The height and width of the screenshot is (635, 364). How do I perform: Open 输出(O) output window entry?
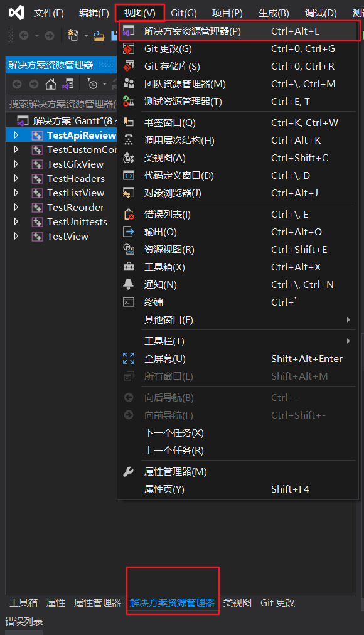tap(238, 232)
